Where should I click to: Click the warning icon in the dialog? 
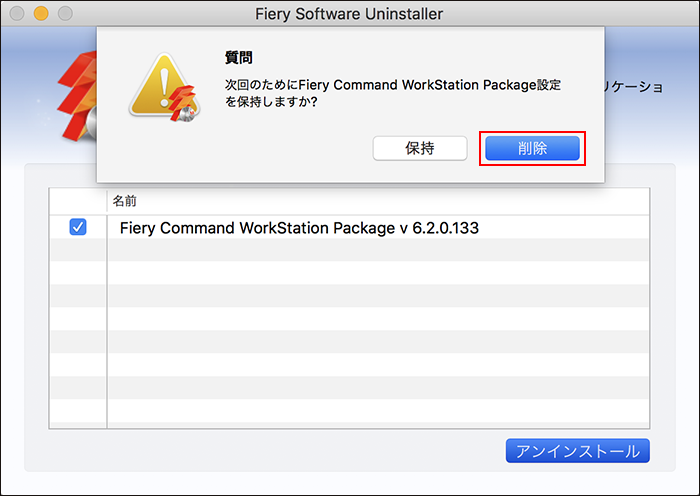point(165,88)
